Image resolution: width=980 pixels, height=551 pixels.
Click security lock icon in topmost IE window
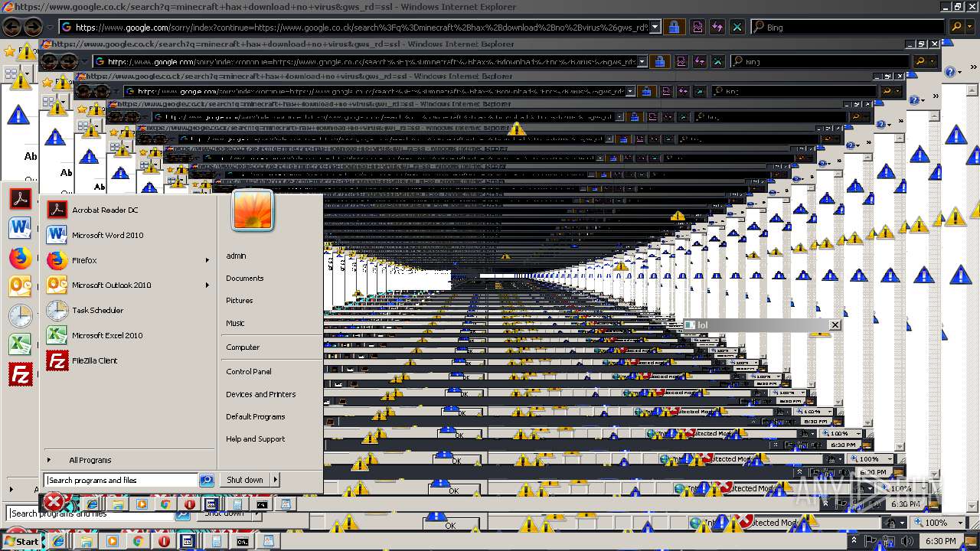pos(674,27)
